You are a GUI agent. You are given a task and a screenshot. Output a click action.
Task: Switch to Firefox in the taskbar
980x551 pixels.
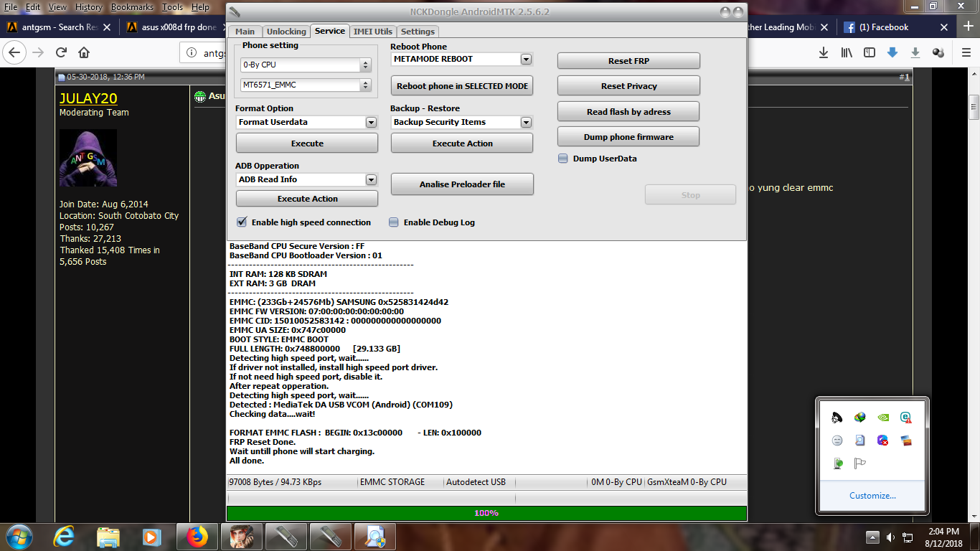point(197,536)
